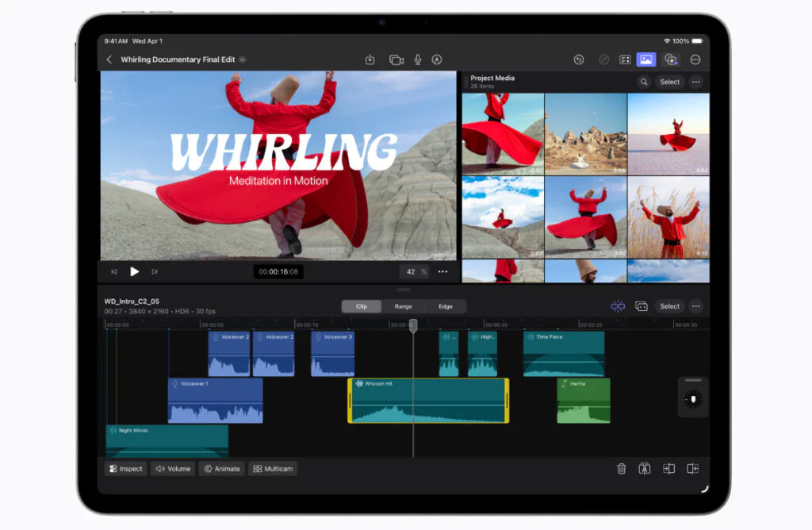Activate the Live Drawing pencil tool

pos(437,59)
